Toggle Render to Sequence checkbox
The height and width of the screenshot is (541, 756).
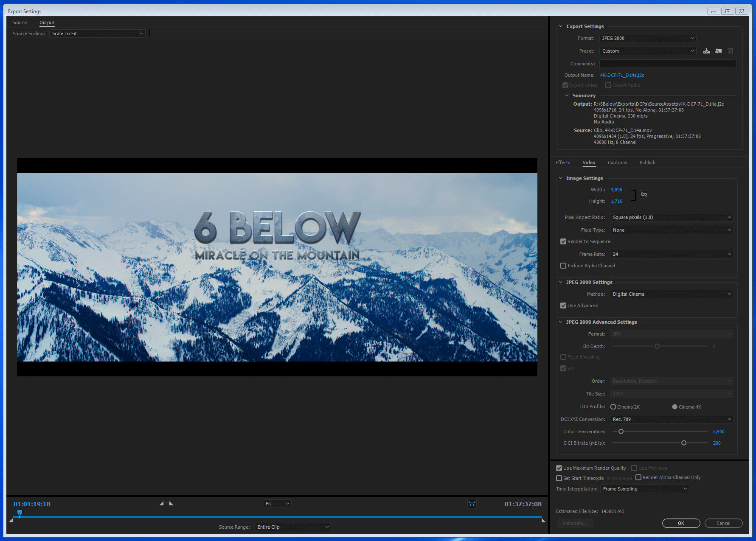tap(563, 241)
